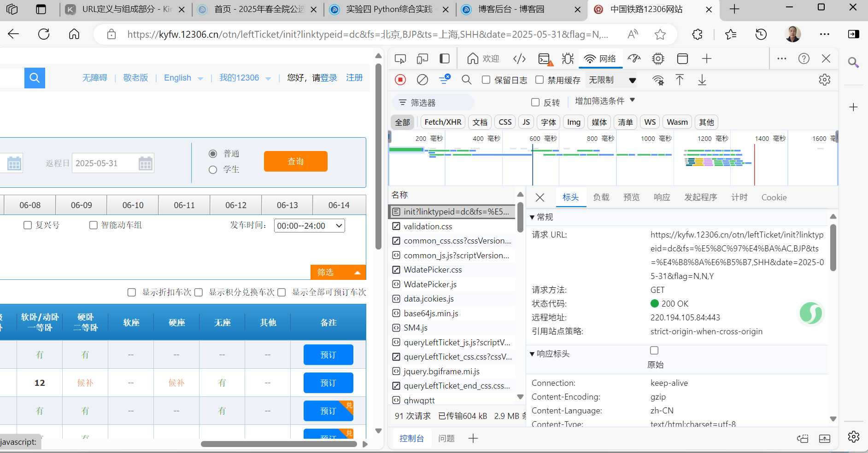This screenshot has width=868, height=453.
Task: Switch to the 负载 tab
Action: pos(601,197)
